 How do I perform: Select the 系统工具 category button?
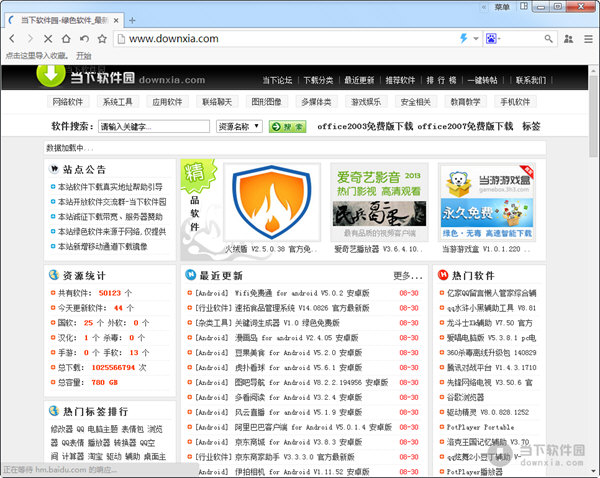(117, 102)
